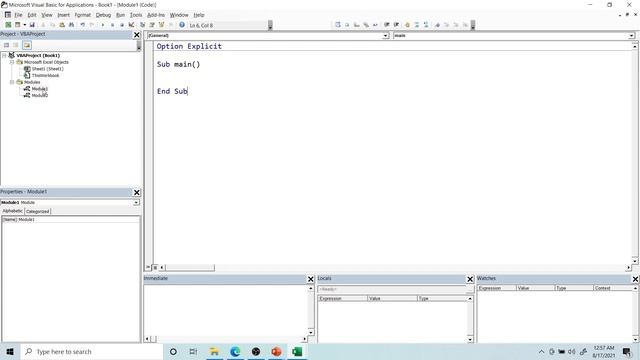The width and height of the screenshot is (640, 360).
Task: Open the Module1 object dropdown in Properties
Action: (x=136, y=202)
